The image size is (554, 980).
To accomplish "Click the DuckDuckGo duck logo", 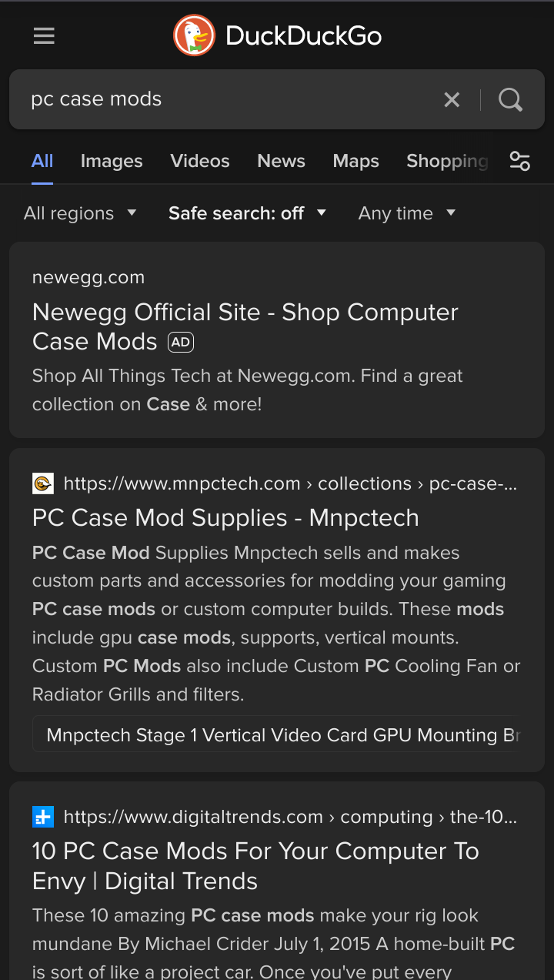I will tap(194, 36).
